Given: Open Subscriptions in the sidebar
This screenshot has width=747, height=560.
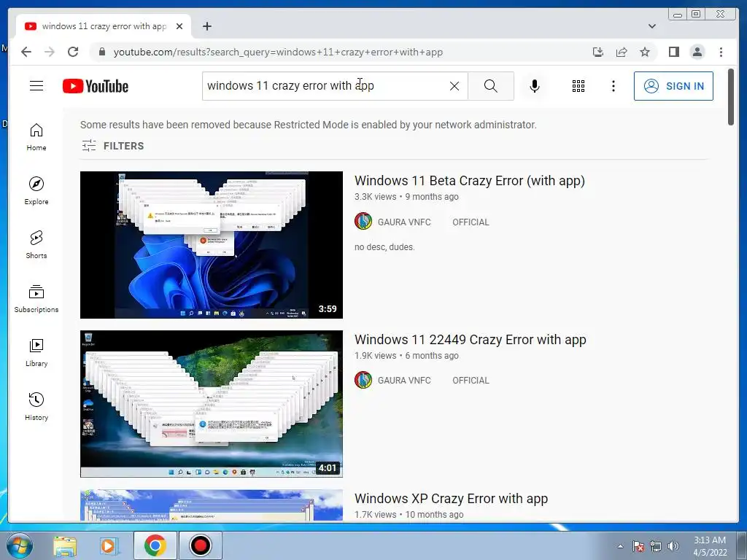Looking at the screenshot, I should click(36, 298).
